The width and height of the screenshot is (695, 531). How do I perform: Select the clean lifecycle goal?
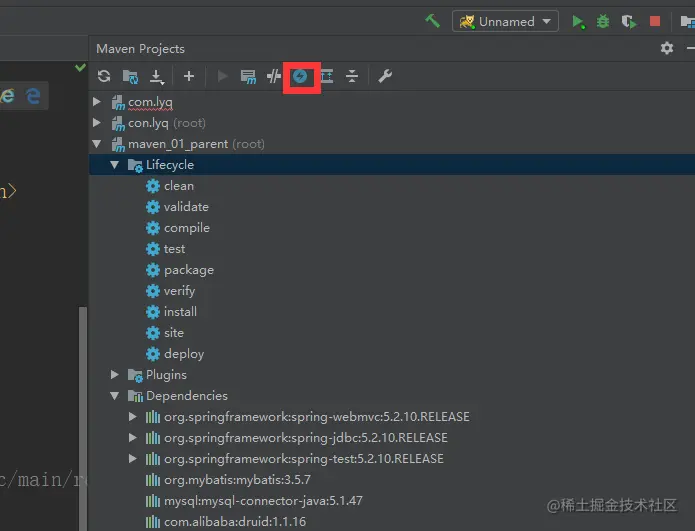179,186
